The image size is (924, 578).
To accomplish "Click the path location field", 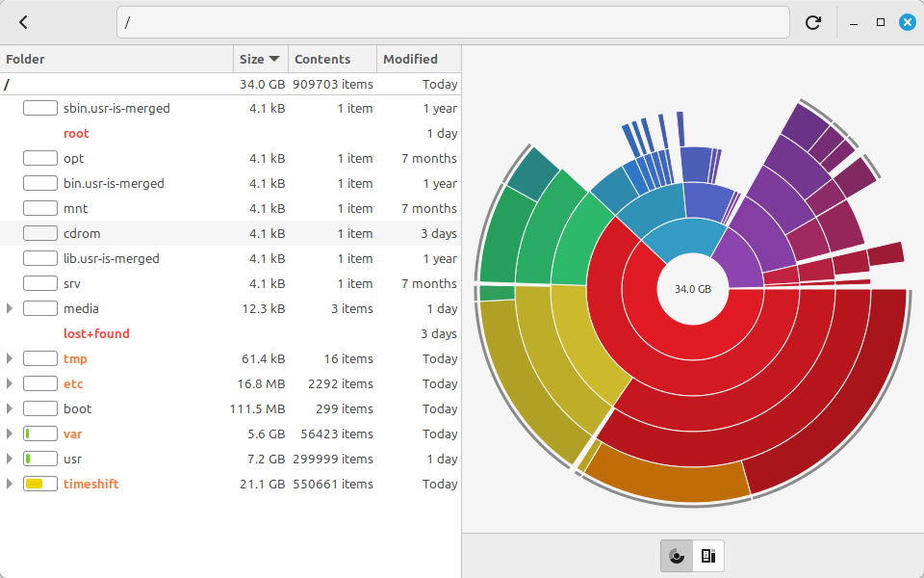I will tap(453, 22).
